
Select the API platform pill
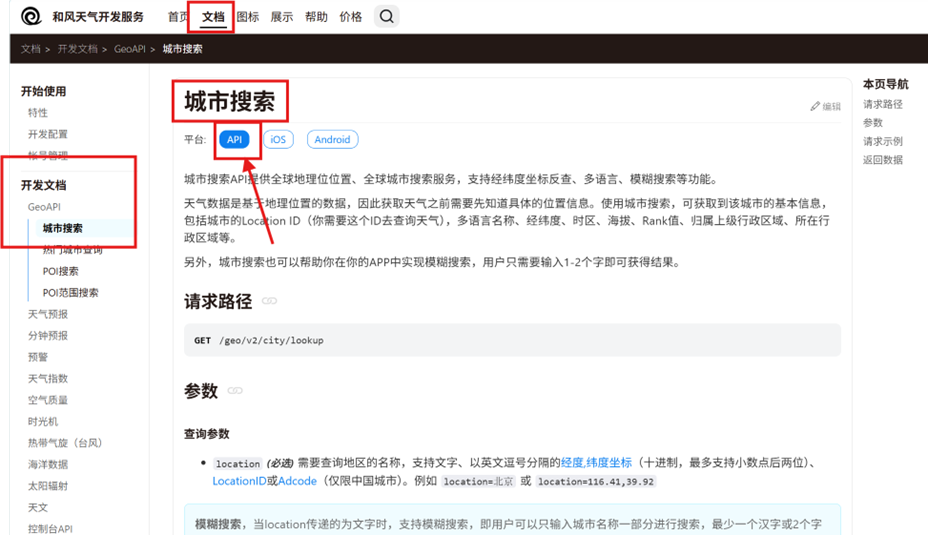coord(234,140)
